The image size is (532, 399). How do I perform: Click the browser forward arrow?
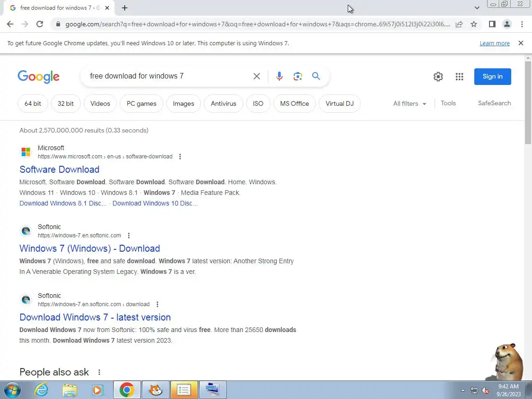click(x=25, y=24)
